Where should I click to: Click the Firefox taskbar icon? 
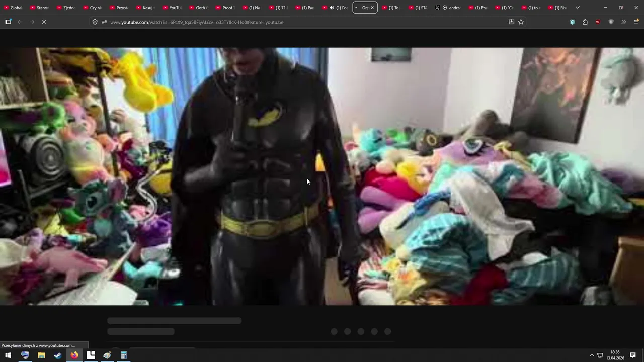74,355
